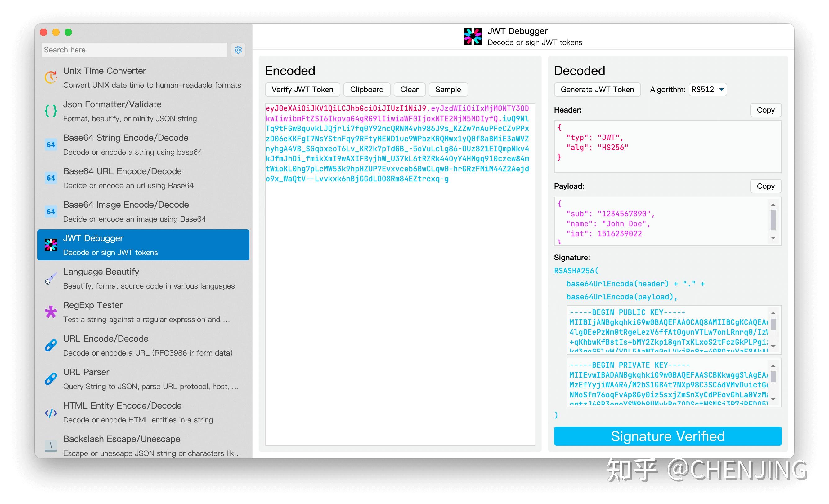The width and height of the screenshot is (829, 504).
Task: Open the Algorithm RS512 dropdown
Action: coord(708,90)
